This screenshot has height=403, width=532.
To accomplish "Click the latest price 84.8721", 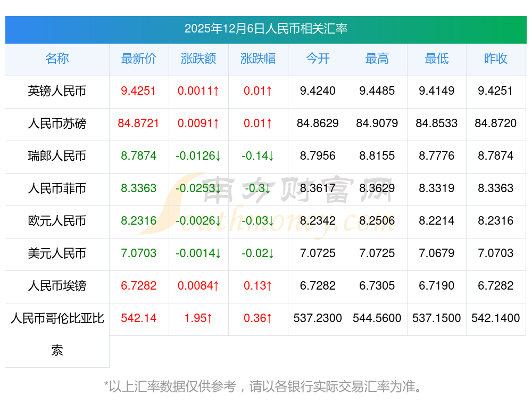I will [x=138, y=124].
